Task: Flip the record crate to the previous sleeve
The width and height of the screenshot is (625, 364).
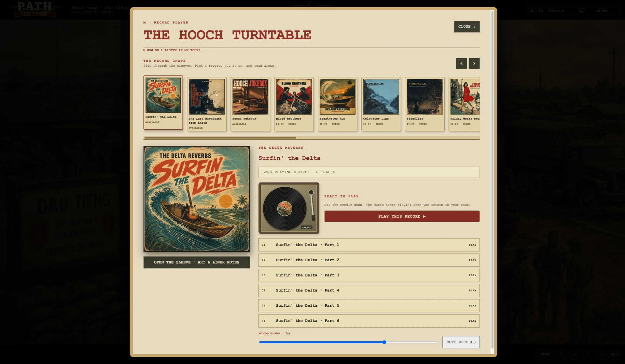Action: click(461, 63)
